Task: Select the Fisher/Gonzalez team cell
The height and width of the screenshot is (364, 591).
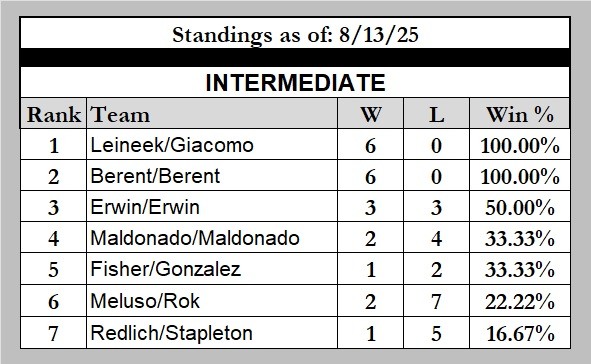Action: [212, 269]
